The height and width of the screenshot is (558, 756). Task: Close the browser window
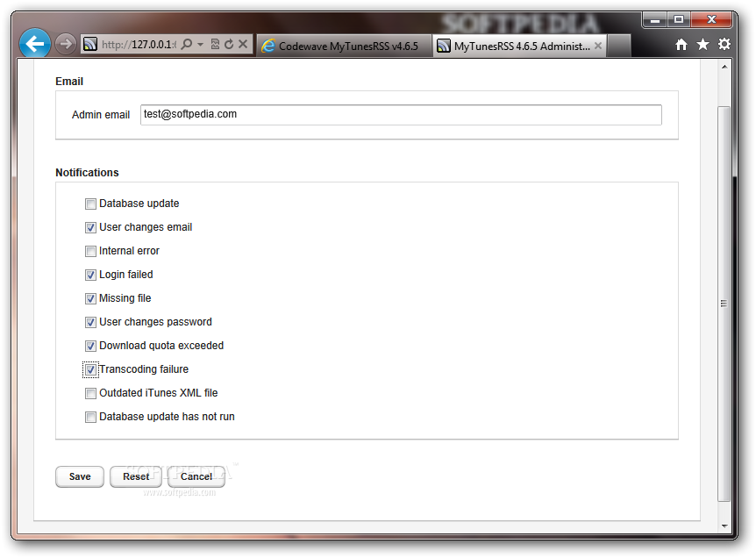tap(711, 20)
